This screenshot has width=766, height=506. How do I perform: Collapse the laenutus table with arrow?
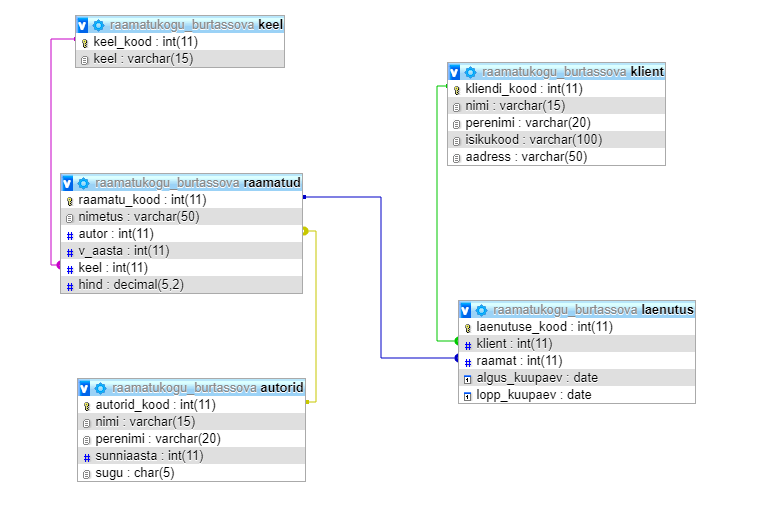pos(466,310)
